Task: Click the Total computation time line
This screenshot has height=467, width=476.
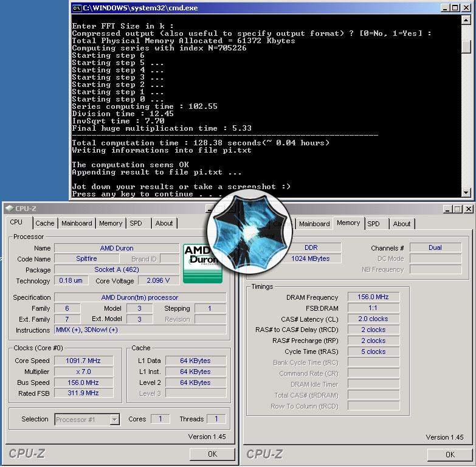Action: coord(201,143)
